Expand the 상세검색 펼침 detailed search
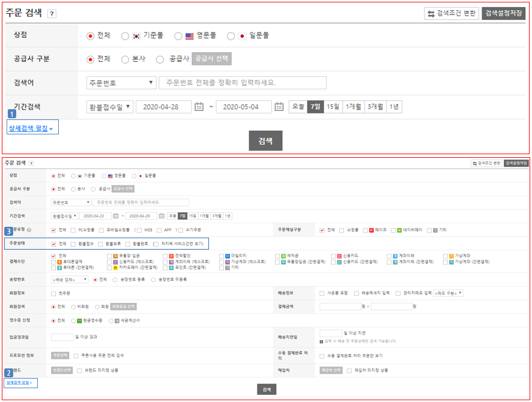Viewport: 532px width, 402px height. pos(31,128)
